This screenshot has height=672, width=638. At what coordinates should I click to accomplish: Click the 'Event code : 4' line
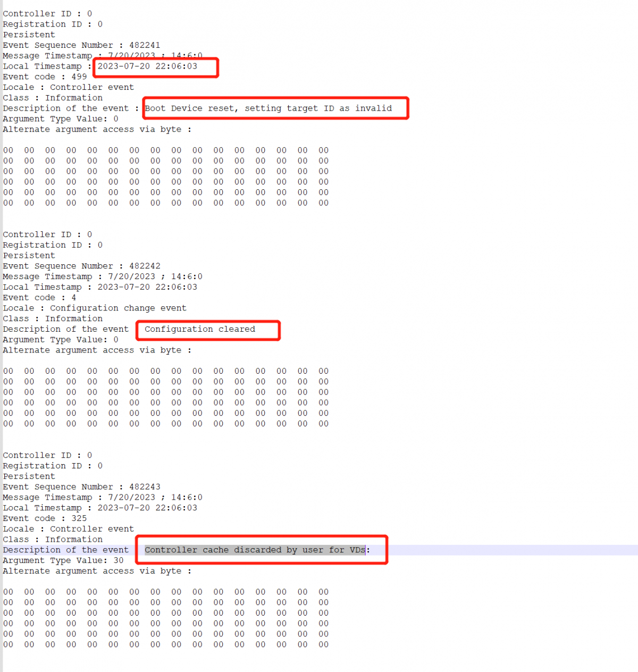(x=39, y=298)
